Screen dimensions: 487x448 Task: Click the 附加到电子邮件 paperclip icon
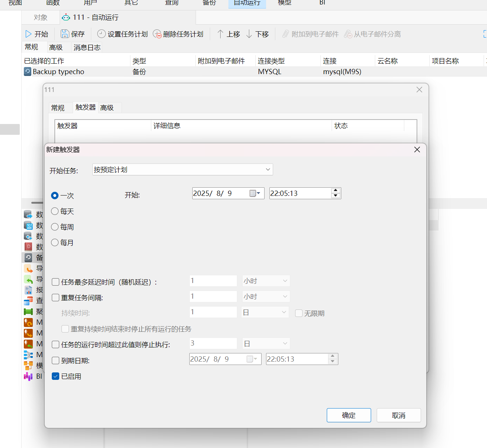tap(285, 34)
